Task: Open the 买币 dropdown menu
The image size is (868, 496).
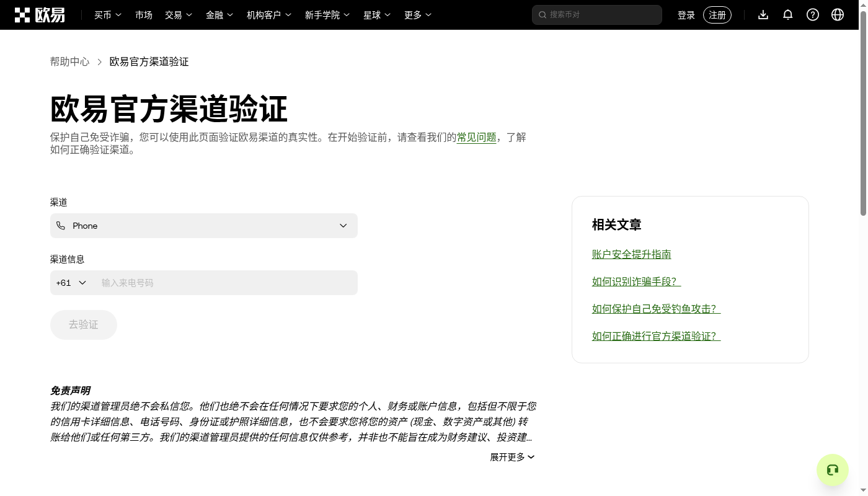Action: [x=108, y=15]
